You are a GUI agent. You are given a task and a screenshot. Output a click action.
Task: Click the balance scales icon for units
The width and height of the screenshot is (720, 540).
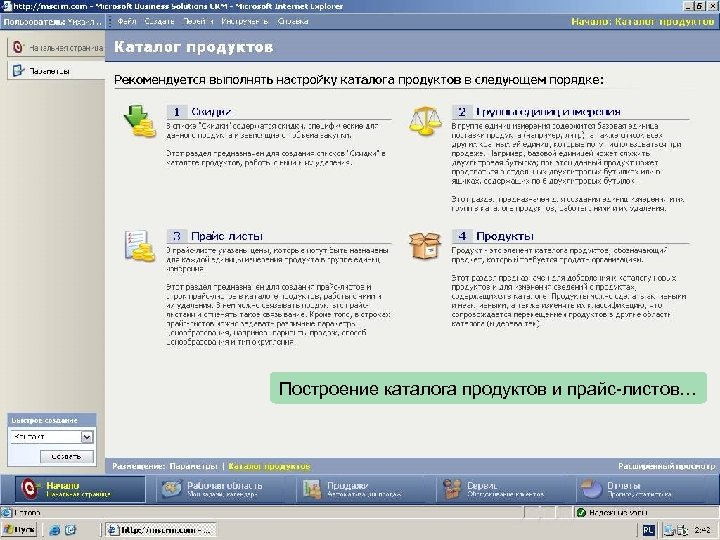(425, 121)
